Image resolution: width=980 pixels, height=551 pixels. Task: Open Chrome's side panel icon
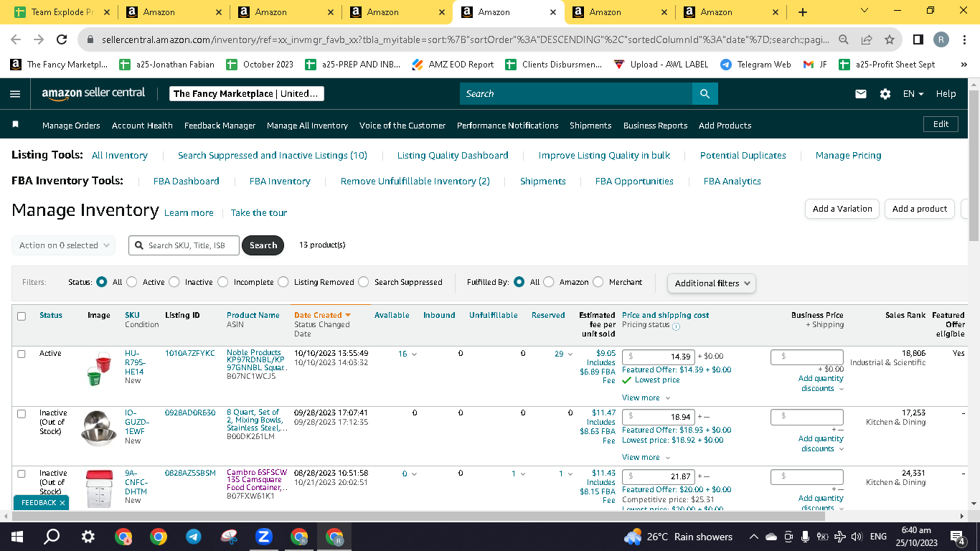(x=918, y=39)
